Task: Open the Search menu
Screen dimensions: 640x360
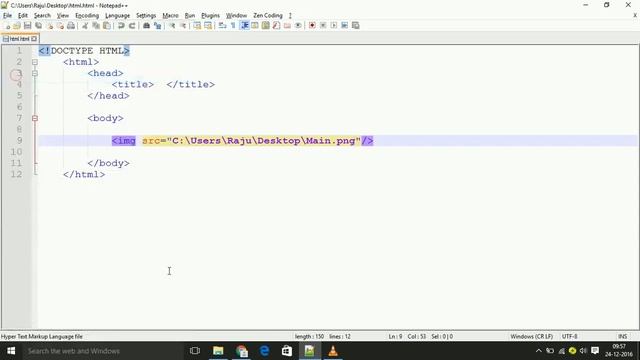Action: [x=42, y=16]
